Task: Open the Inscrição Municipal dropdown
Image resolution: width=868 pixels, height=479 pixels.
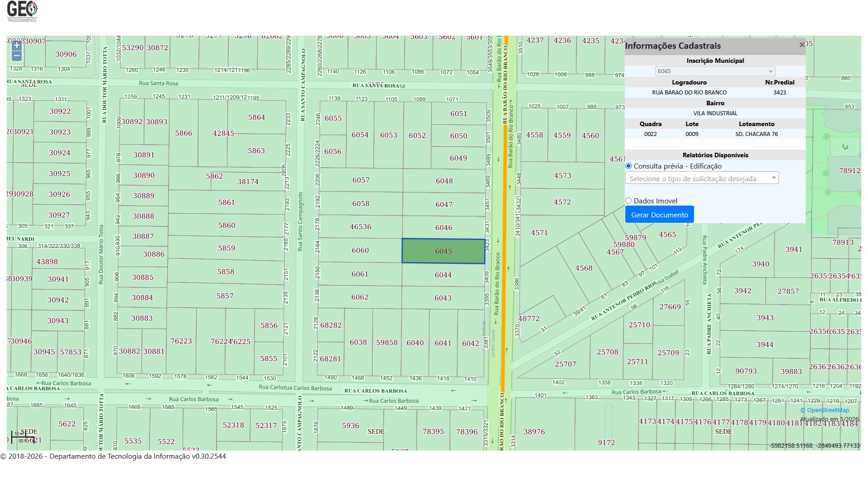Action: [715, 71]
